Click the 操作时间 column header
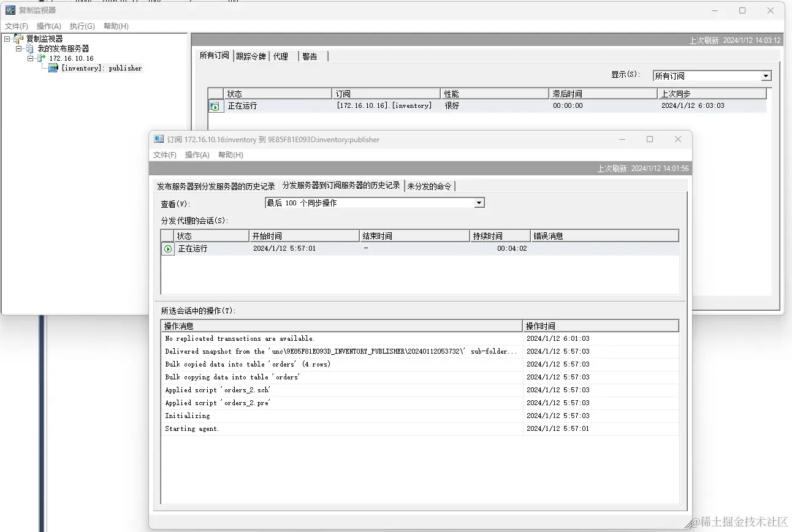The height and width of the screenshot is (532, 792). tap(601, 326)
